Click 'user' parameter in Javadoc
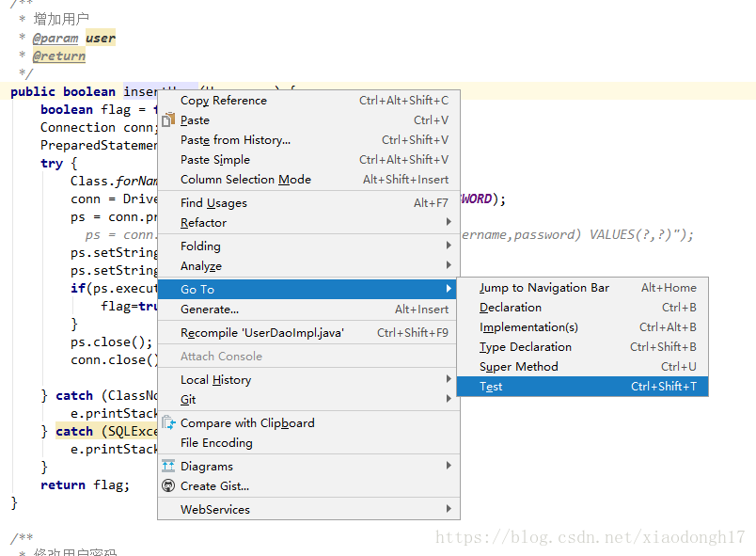 pyautogui.click(x=101, y=38)
